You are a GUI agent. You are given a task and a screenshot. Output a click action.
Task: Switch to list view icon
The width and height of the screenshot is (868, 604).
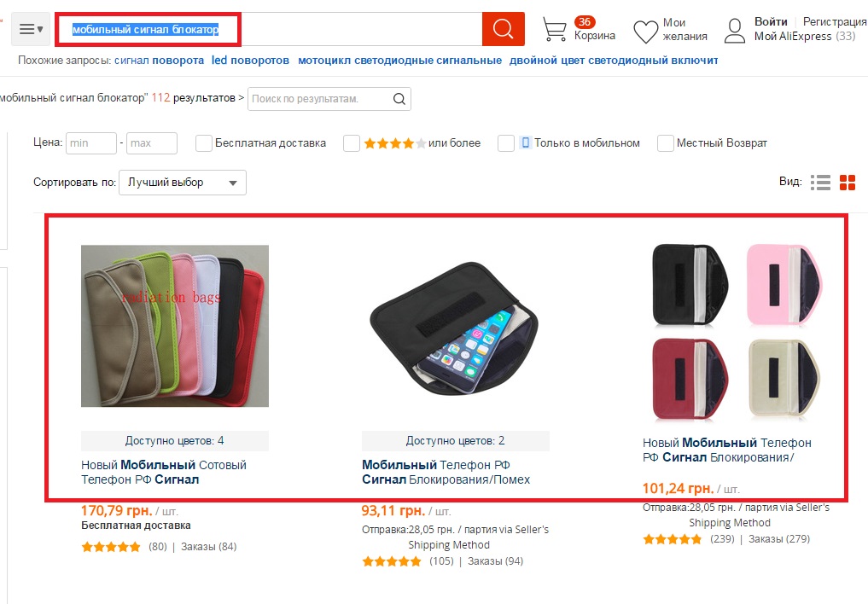[820, 183]
